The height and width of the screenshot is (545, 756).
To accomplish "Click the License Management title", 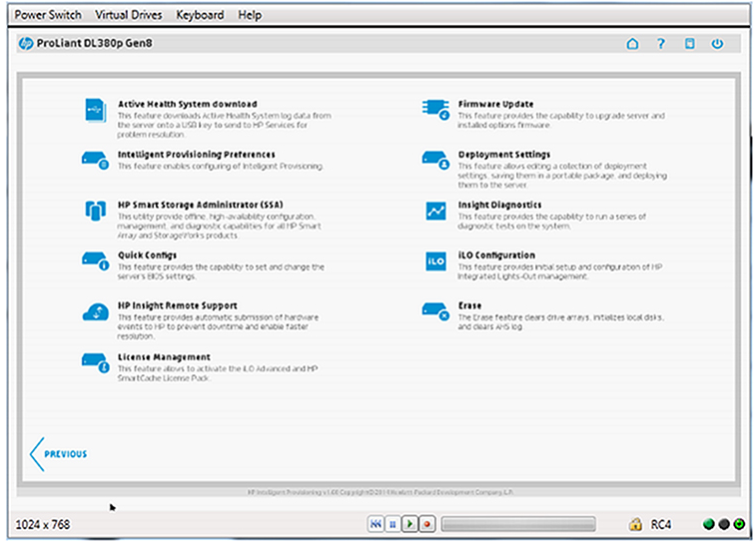I will click(x=164, y=357).
